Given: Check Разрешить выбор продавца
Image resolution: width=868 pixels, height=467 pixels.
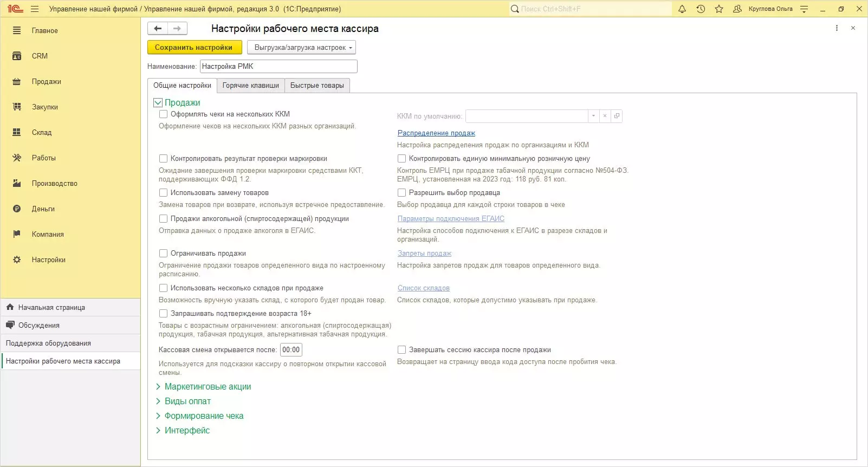Looking at the screenshot, I should click(401, 193).
